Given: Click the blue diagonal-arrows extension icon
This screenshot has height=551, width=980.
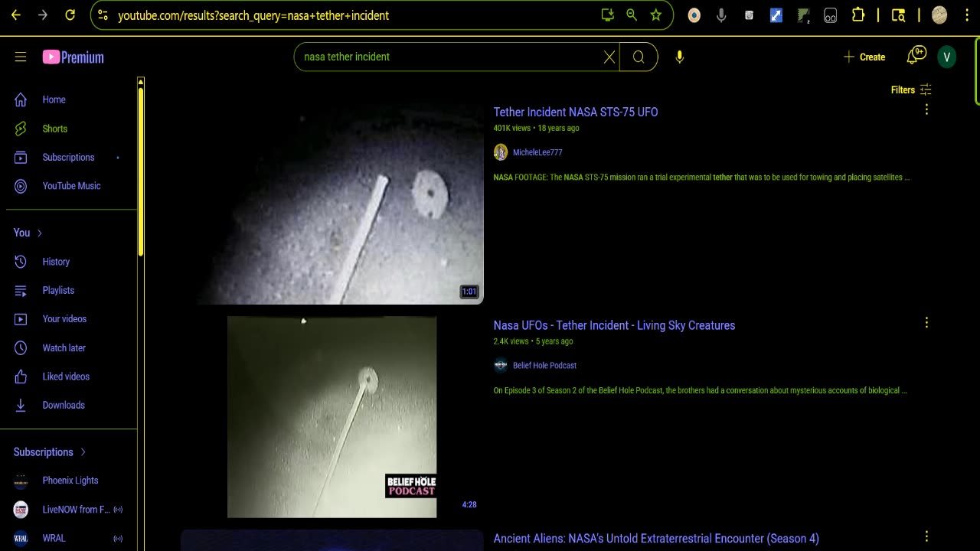Looking at the screenshot, I should coord(776,15).
